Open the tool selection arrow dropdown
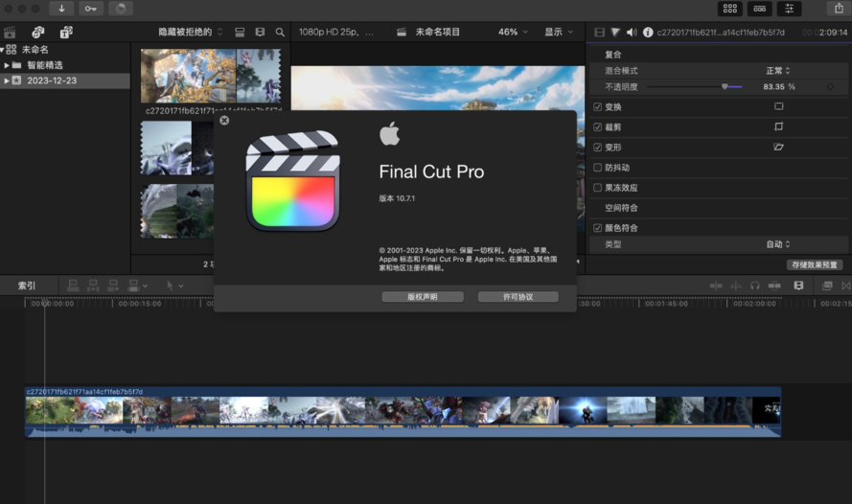 pos(174,286)
